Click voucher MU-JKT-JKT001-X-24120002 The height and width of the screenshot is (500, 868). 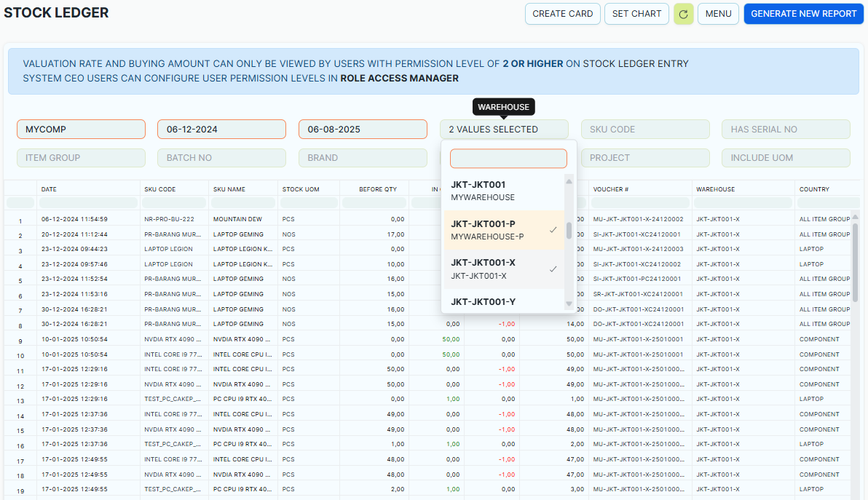pos(638,219)
